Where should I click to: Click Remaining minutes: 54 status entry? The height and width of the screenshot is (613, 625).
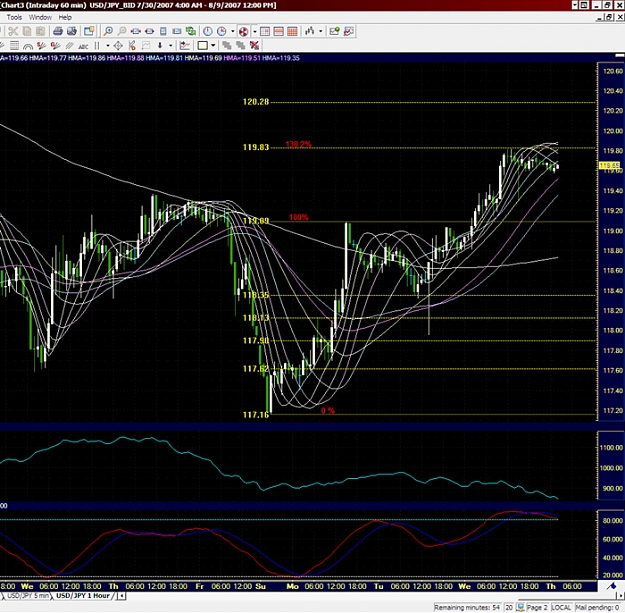(x=467, y=607)
